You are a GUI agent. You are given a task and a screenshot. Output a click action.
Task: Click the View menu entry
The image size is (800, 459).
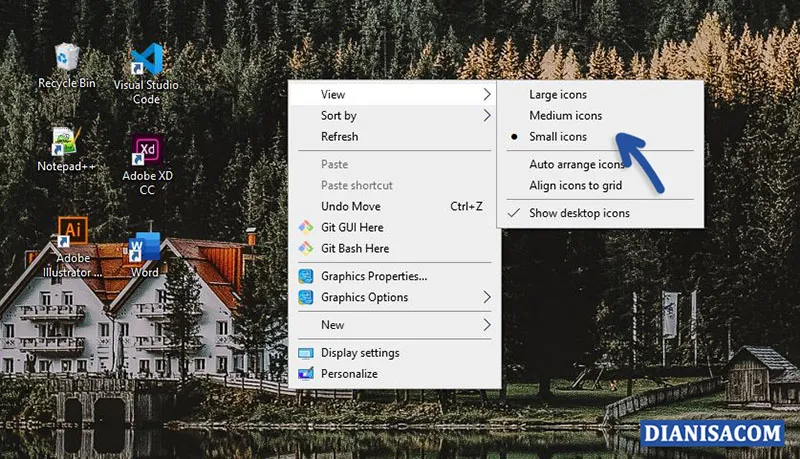(x=394, y=94)
